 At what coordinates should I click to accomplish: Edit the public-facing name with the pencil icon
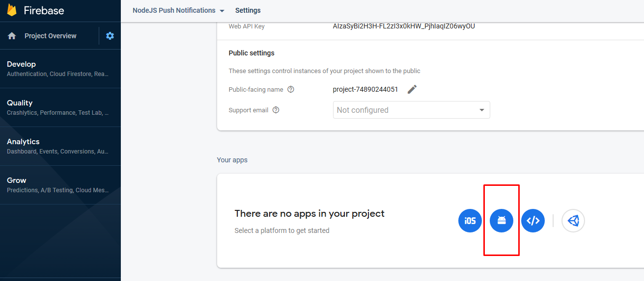click(412, 89)
